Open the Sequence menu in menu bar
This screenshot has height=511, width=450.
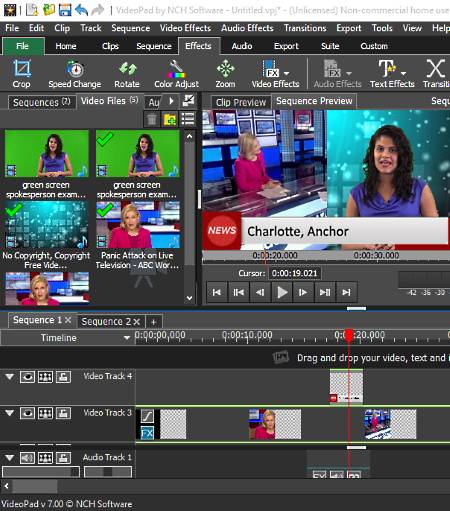[x=130, y=28]
